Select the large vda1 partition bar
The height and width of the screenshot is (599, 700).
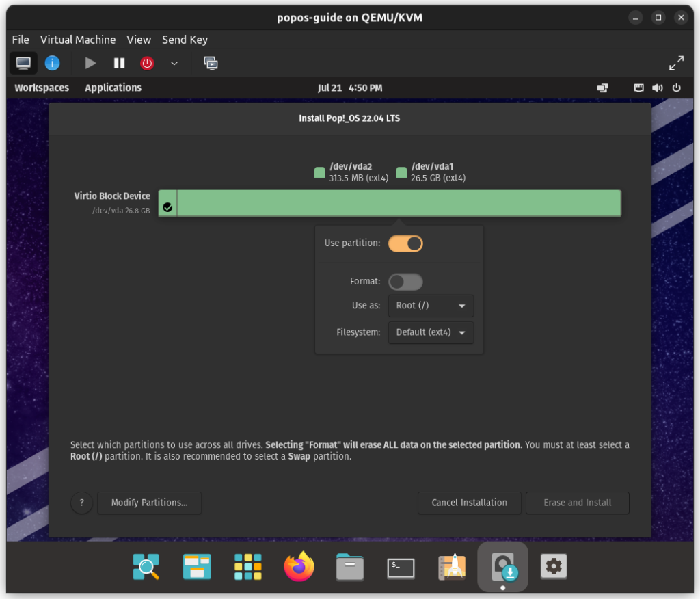click(399, 203)
